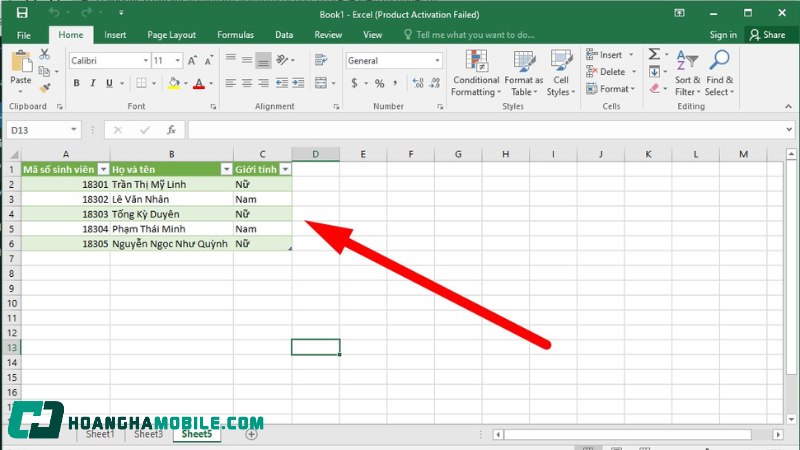
Task: Select Top Align icon
Action: [x=231, y=60]
